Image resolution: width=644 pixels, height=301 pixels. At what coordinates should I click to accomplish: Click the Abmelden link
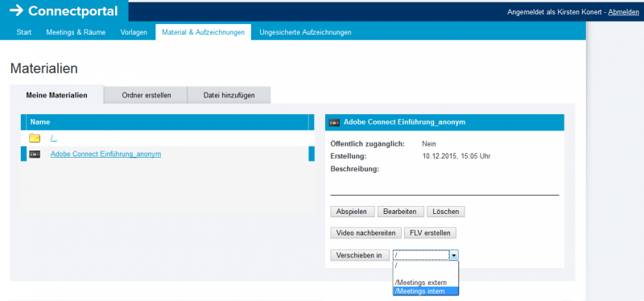(x=623, y=12)
